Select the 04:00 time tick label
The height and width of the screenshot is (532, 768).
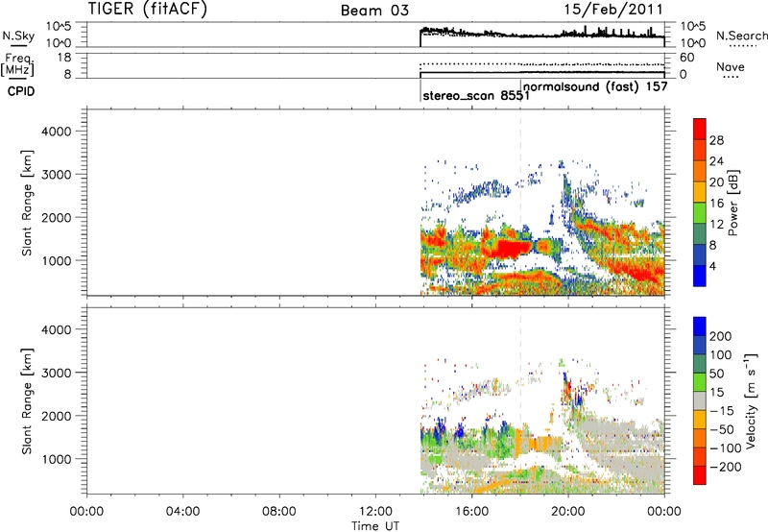[182, 512]
